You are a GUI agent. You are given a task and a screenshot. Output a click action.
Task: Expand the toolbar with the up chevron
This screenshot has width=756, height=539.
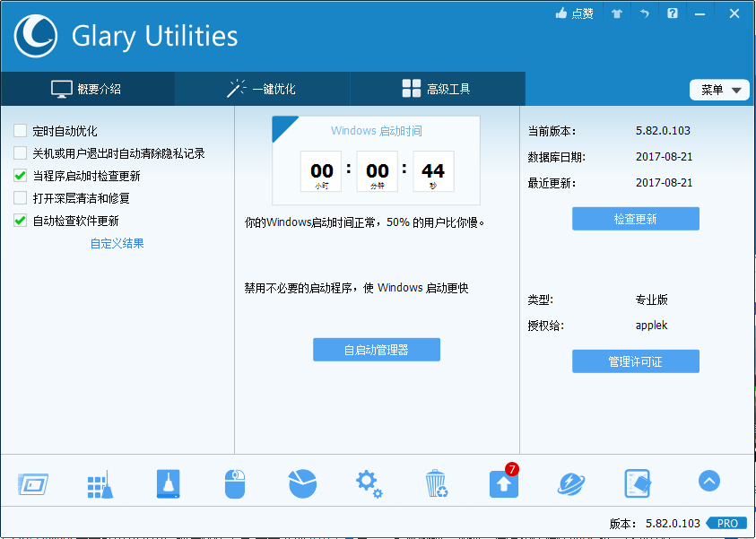tap(708, 481)
